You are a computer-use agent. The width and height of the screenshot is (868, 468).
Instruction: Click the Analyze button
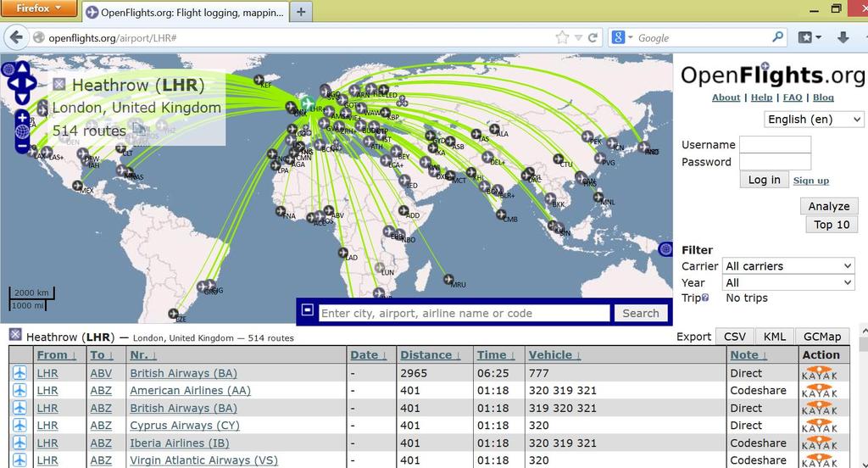[x=829, y=206]
